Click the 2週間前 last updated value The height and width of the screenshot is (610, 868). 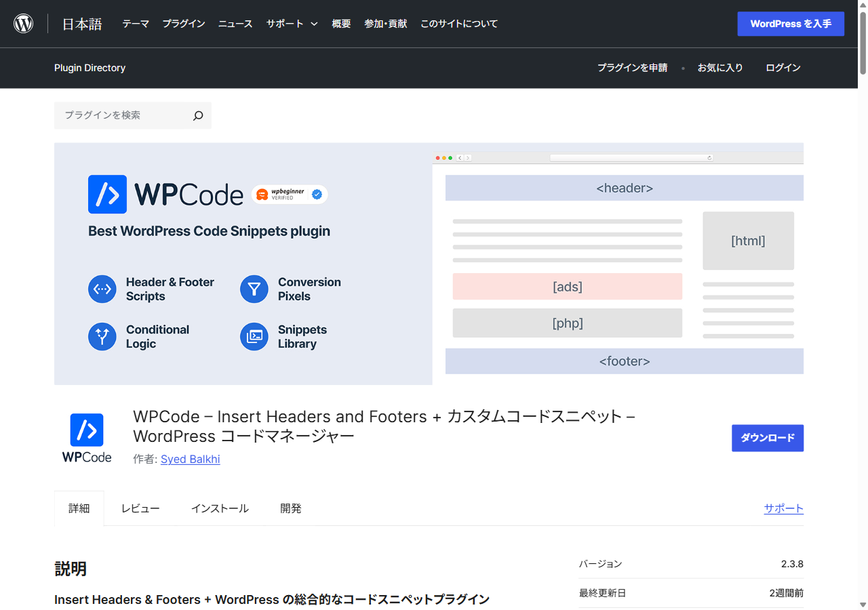pyautogui.click(x=787, y=593)
